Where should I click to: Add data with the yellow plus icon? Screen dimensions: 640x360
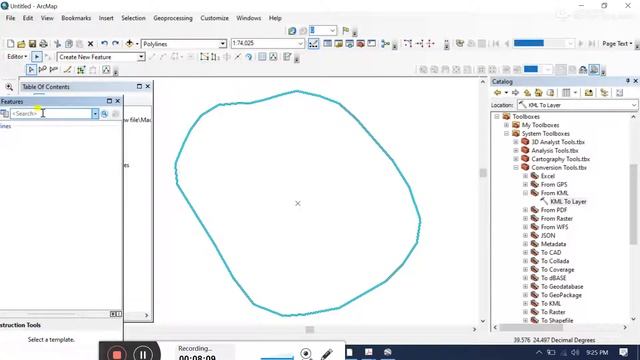point(129,44)
